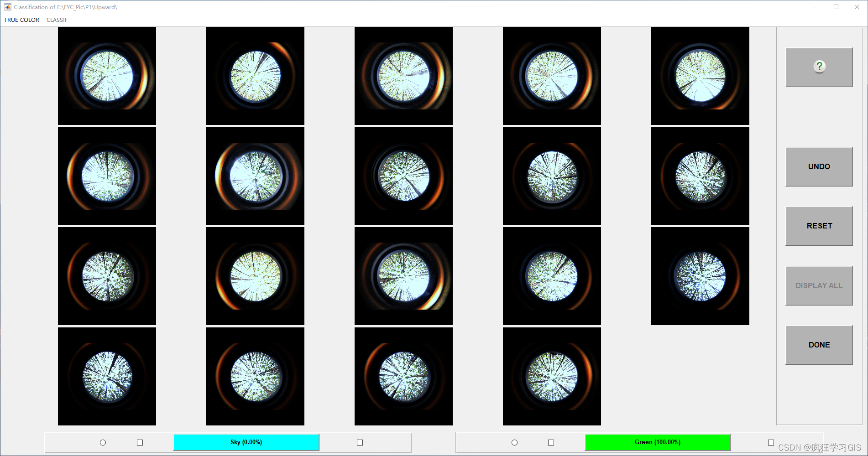
Task: Click the RESET button
Action: click(819, 226)
